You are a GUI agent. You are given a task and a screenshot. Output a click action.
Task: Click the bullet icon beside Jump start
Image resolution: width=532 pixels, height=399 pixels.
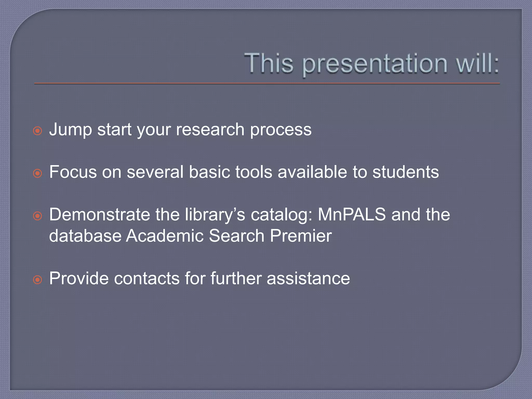point(38,131)
